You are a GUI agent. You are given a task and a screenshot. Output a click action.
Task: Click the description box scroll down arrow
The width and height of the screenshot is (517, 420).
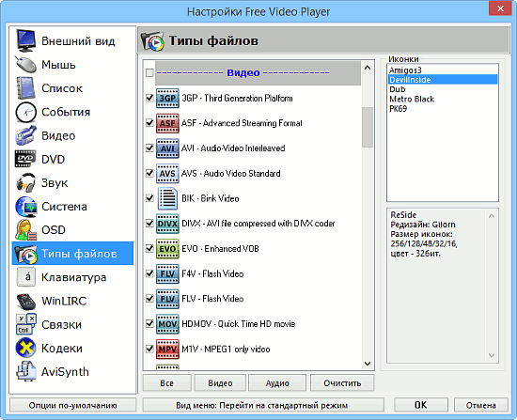coord(492,355)
